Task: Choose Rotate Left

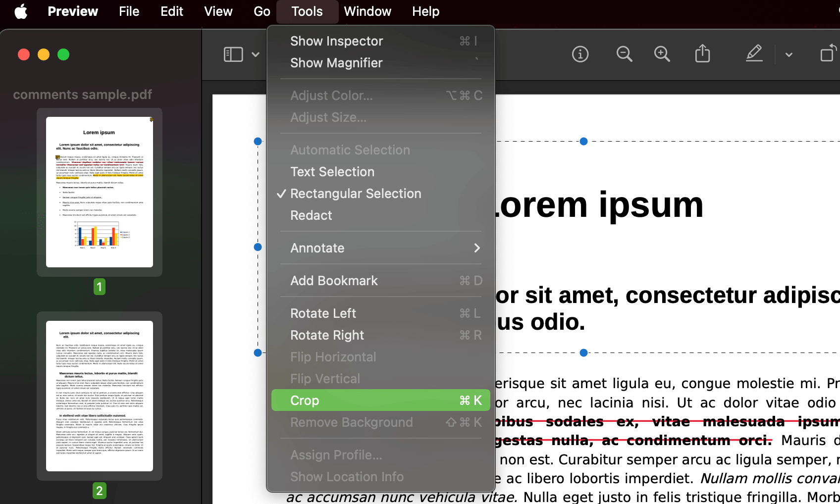Action: 381,313
